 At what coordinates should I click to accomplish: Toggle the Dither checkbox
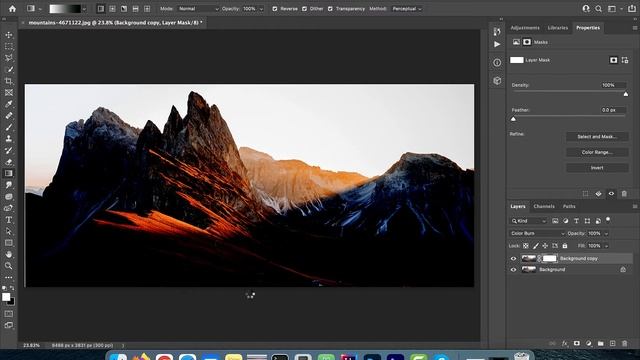(x=304, y=9)
